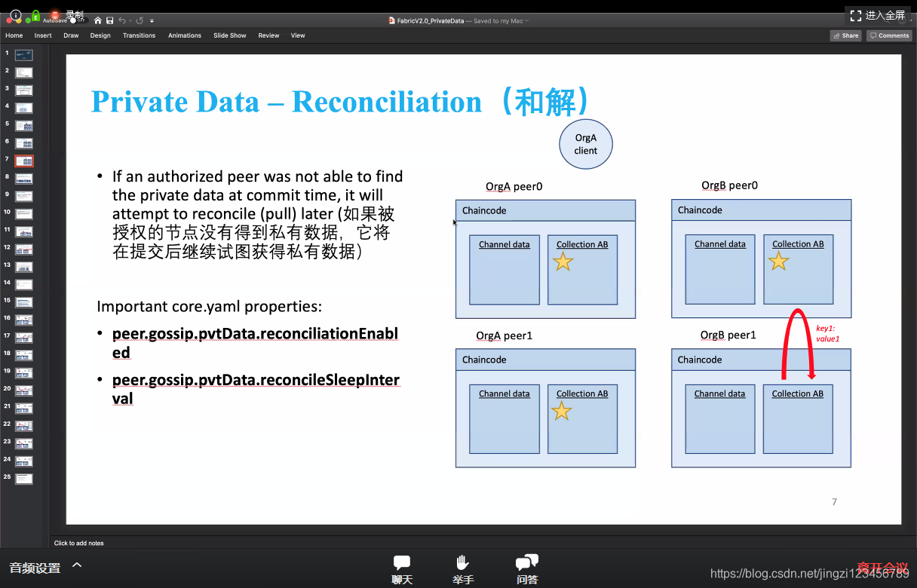Click the Comments button
The width and height of the screenshot is (917, 588).
coord(889,35)
